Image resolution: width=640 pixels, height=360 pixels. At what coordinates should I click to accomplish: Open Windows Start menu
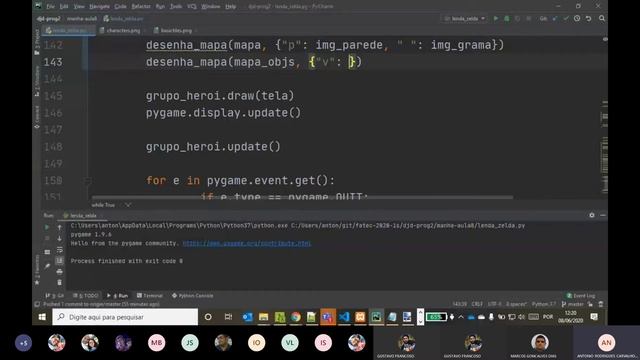click(x=42, y=317)
